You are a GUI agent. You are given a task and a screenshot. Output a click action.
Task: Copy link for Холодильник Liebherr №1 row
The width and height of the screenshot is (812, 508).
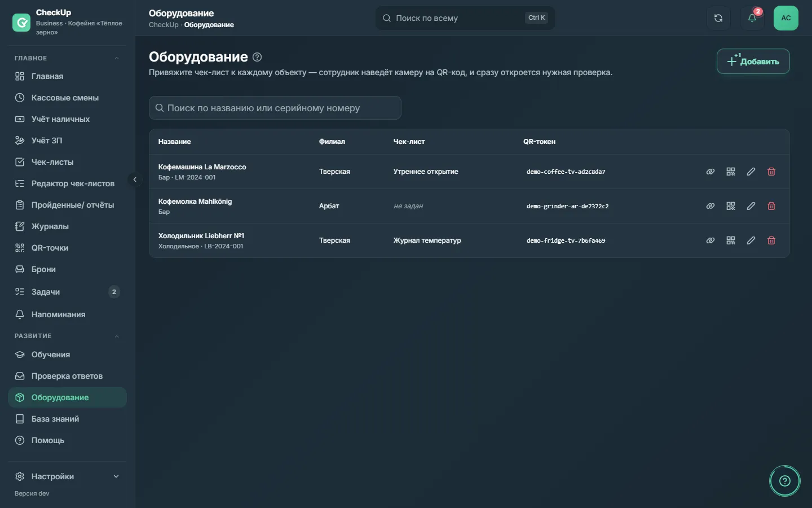tap(710, 240)
